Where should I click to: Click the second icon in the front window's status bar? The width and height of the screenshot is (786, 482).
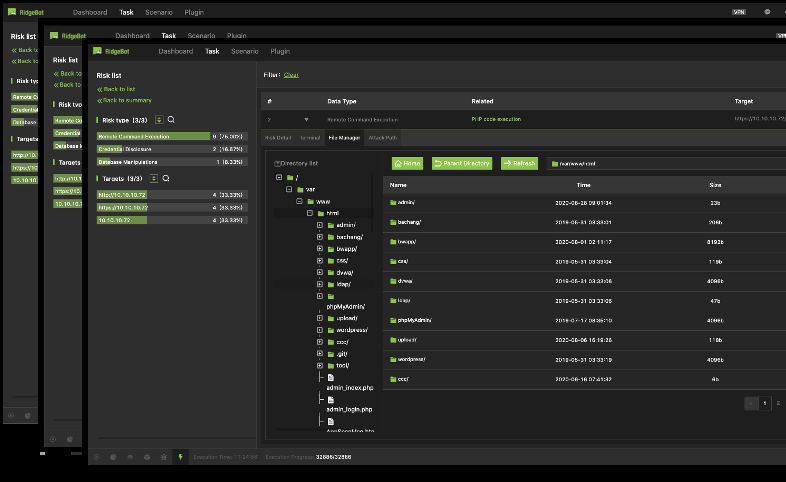pyautogui.click(x=113, y=457)
